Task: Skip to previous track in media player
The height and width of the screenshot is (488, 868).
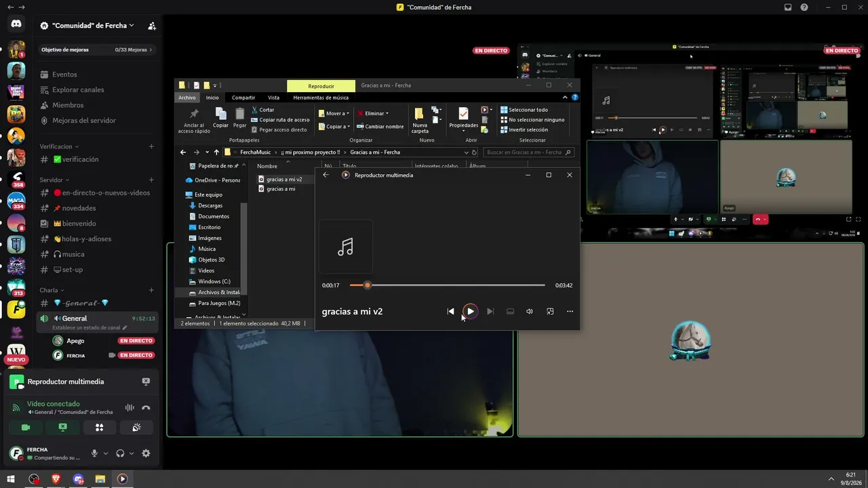Action: click(450, 311)
